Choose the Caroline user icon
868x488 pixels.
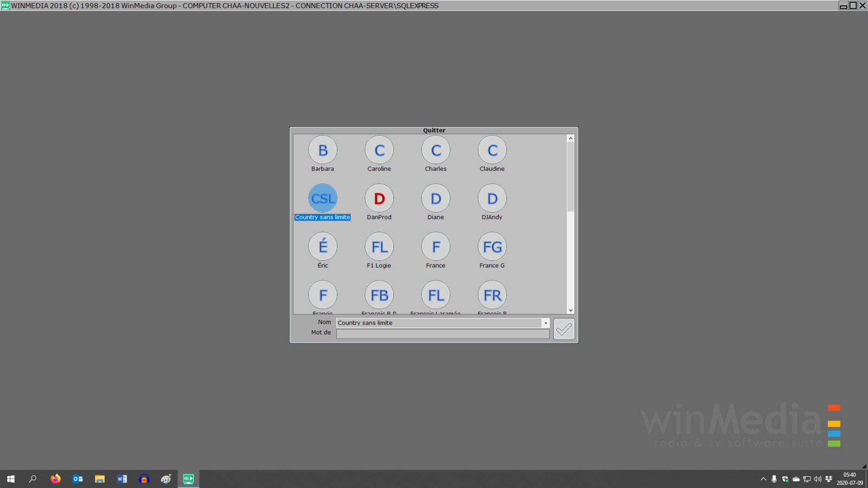(x=379, y=150)
